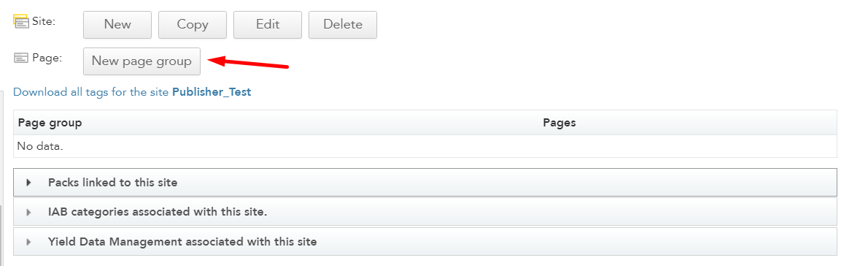This screenshot has height=266, width=868.
Task: Open IAB categories associated with this site
Action: click(x=425, y=212)
